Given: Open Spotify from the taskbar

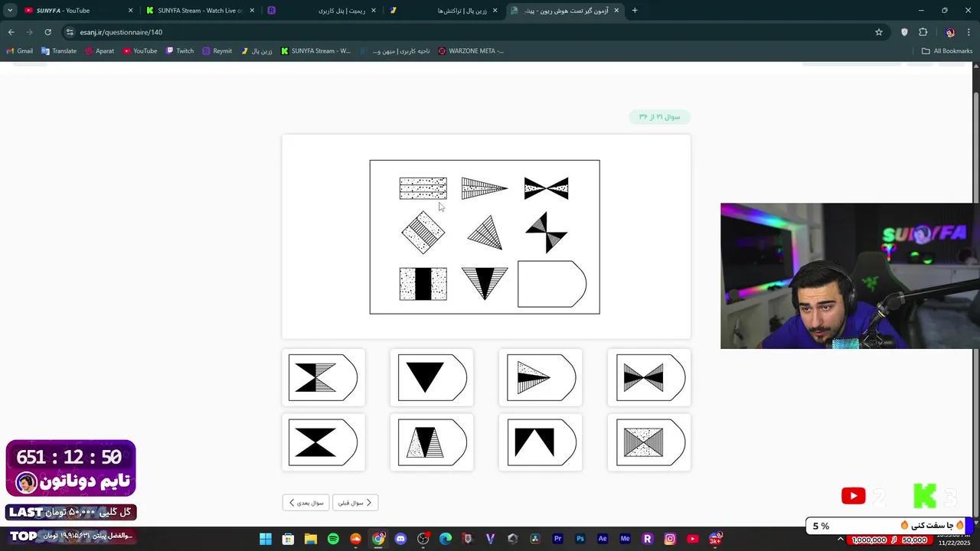Looking at the screenshot, I should click(333, 539).
